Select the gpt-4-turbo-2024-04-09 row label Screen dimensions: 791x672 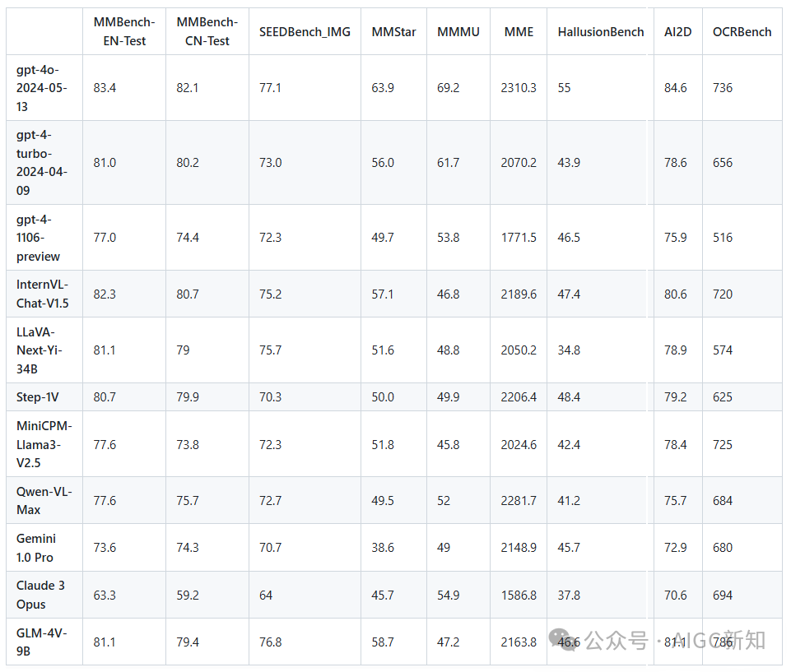[42, 162]
